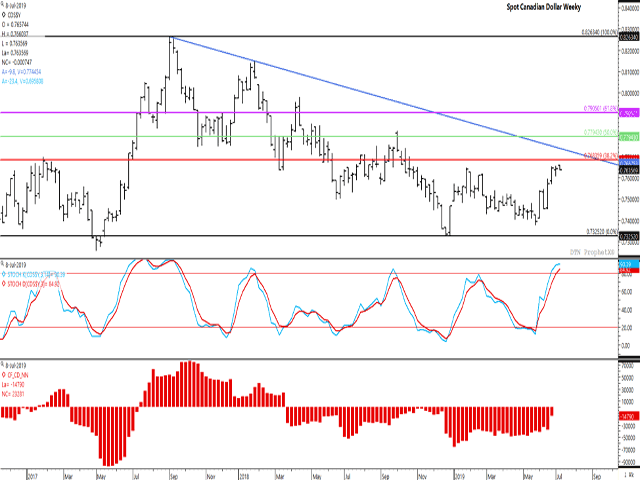640x480 pixels.
Task: Click the 0.732520 (0.0%) retracement label
Action: (602, 231)
